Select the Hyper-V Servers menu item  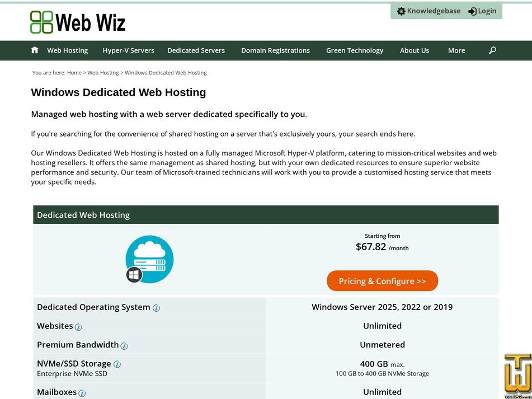(129, 50)
